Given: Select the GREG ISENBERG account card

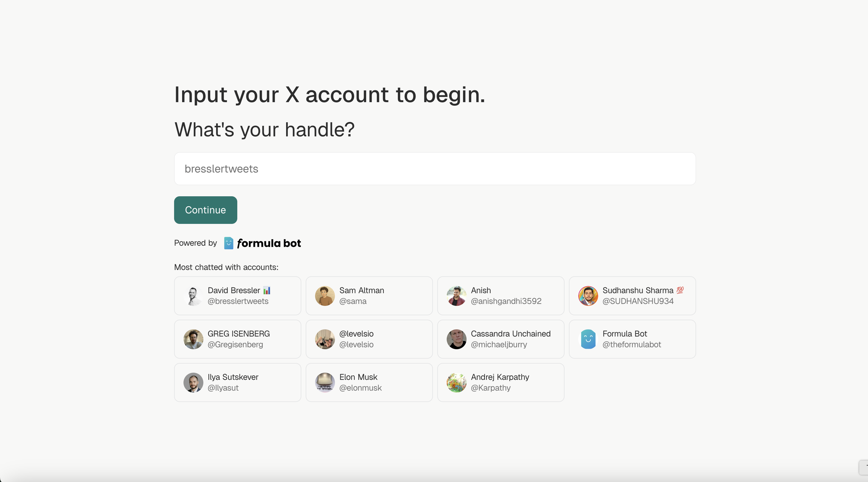Looking at the screenshot, I should [x=237, y=339].
